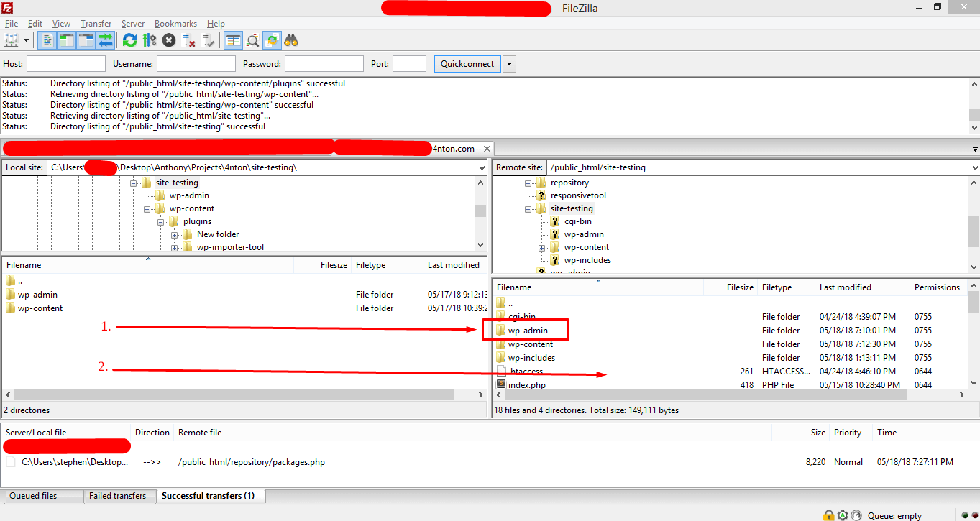Reconnect to the last server
The width and height of the screenshot is (980, 521).
tap(208, 40)
